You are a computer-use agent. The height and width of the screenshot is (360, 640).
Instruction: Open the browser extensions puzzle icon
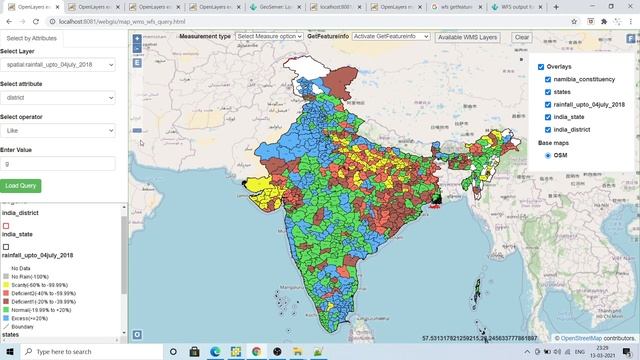[x=604, y=22]
